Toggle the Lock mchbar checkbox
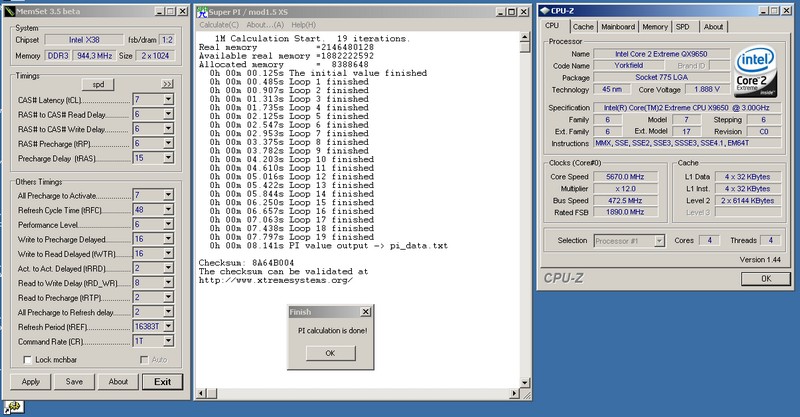This screenshot has height=417, width=800. [28, 360]
